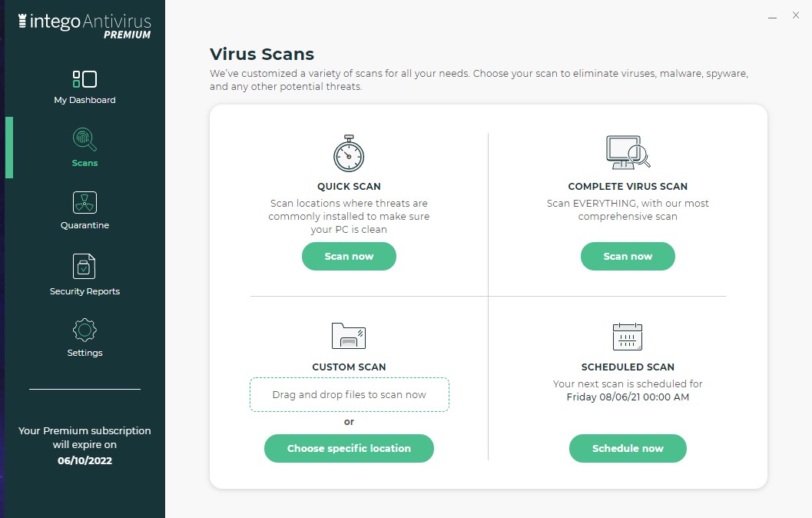Click the Premium subscription expiry date
Screen dimensions: 812x518
(85, 460)
